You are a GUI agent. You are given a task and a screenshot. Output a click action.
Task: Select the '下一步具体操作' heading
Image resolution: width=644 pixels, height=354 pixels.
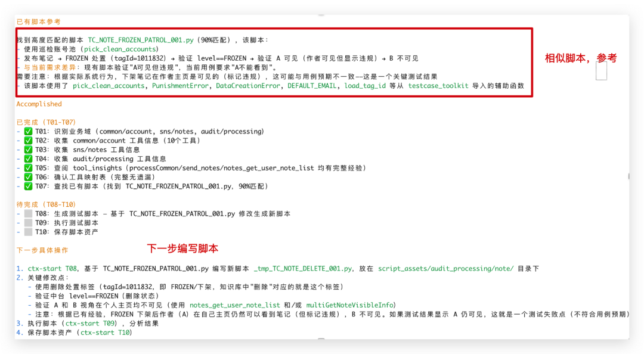[x=42, y=250]
